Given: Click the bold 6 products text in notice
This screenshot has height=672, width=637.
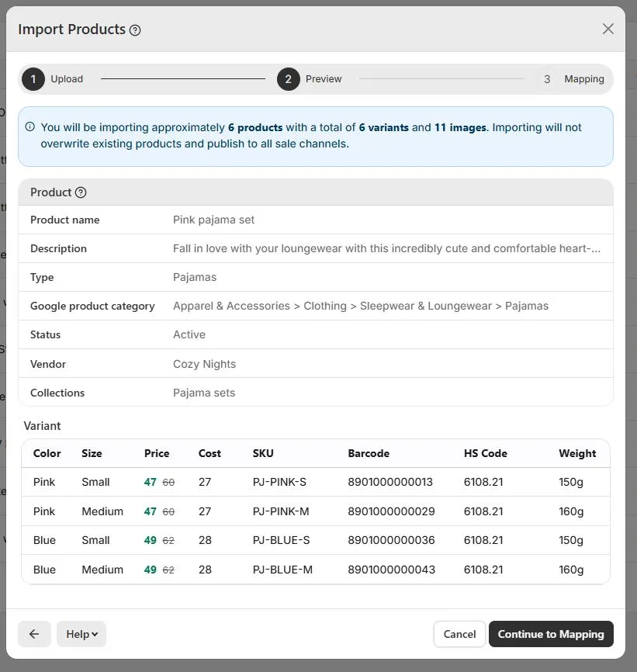Looking at the screenshot, I should point(255,127).
